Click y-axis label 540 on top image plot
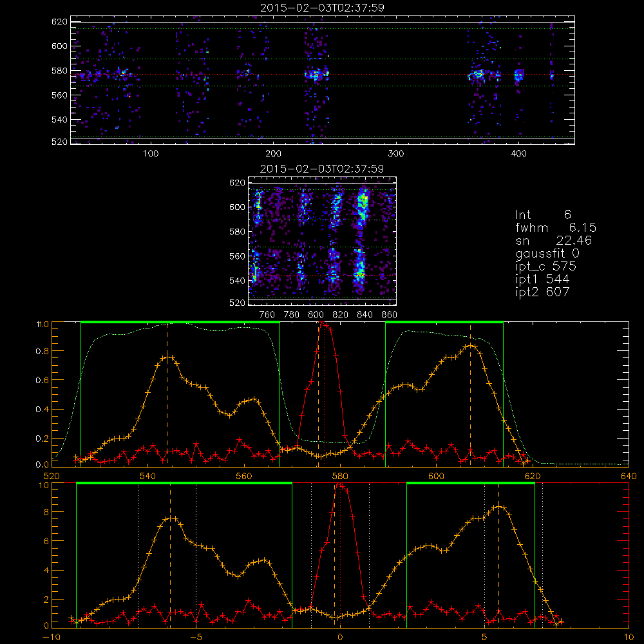The height and width of the screenshot is (644, 644). (59, 120)
